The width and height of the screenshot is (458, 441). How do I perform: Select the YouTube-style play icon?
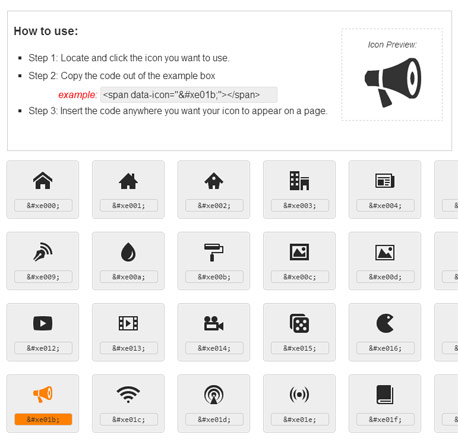pyautogui.click(x=43, y=323)
